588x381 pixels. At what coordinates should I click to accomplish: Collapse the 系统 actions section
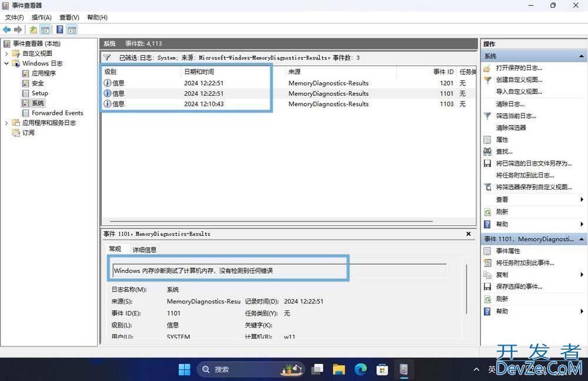pyautogui.click(x=582, y=56)
